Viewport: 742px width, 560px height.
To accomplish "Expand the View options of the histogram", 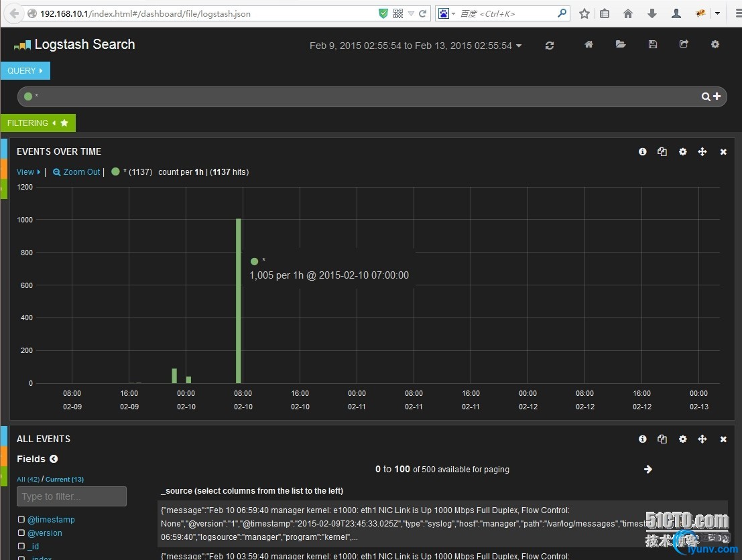I will [x=28, y=172].
